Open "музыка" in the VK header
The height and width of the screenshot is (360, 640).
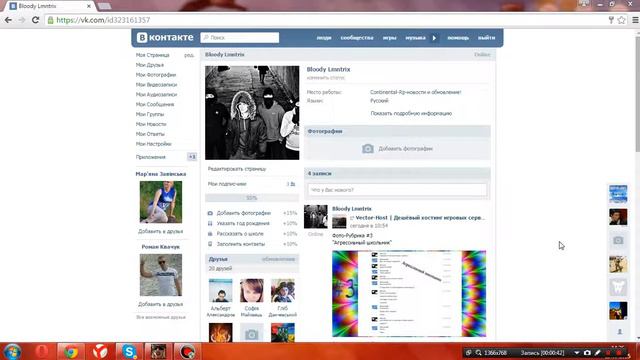[x=416, y=38]
